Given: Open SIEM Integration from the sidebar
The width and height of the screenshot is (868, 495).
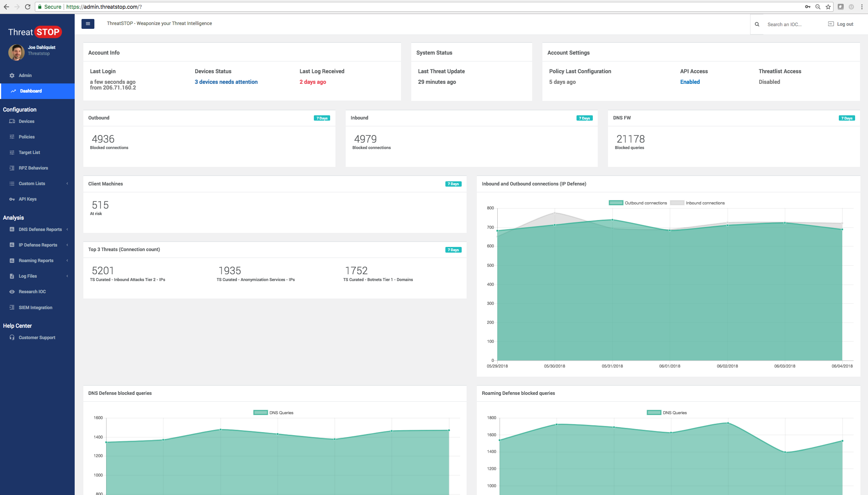Looking at the screenshot, I should [36, 307].
